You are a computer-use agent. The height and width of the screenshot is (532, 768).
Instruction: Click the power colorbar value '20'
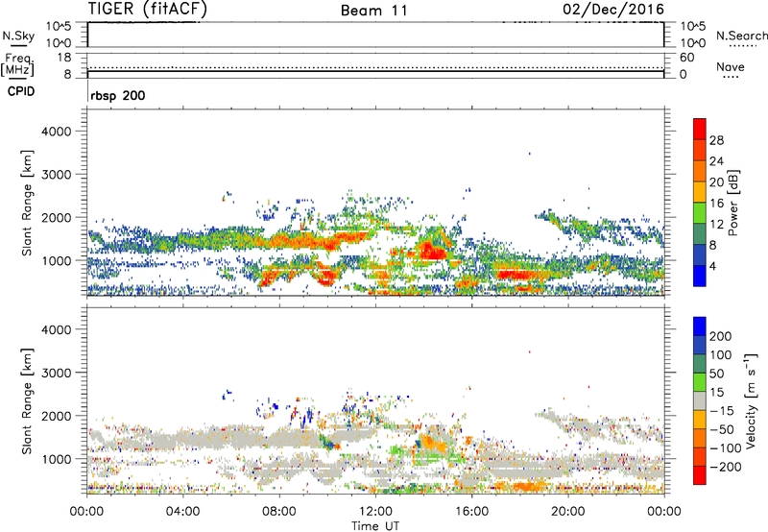[716, 182]
